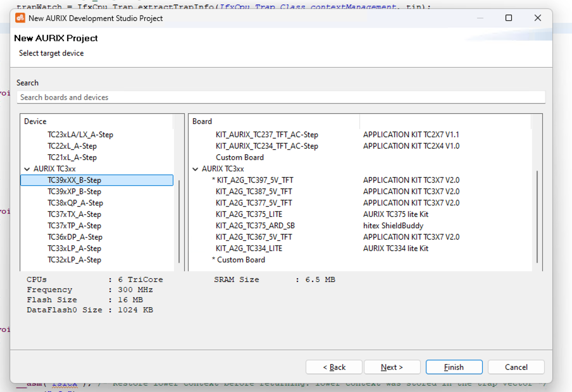The height and width of the screenshot is (392, 572).
Task: Collapse AURIX TC3xx in the Device list
Action: click(x=27, y=168)
